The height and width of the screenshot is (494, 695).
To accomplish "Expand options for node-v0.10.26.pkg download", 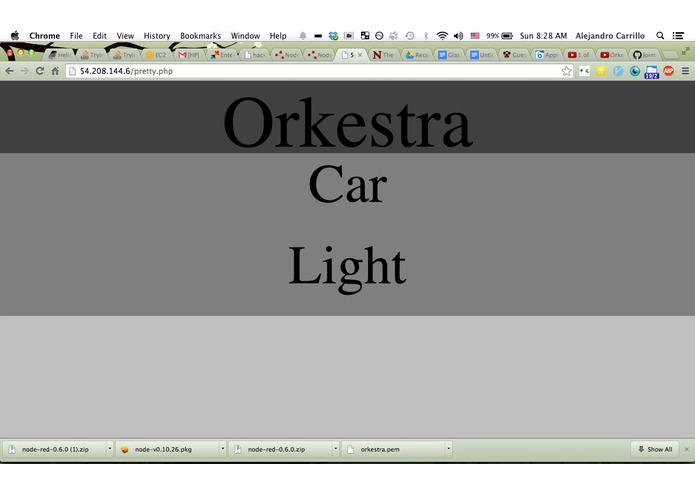I will click(223, 449).
